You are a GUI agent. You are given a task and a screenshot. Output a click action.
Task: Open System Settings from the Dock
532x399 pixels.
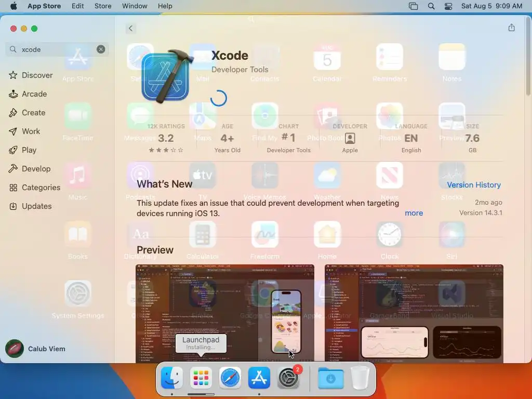[x=288, y=378]
